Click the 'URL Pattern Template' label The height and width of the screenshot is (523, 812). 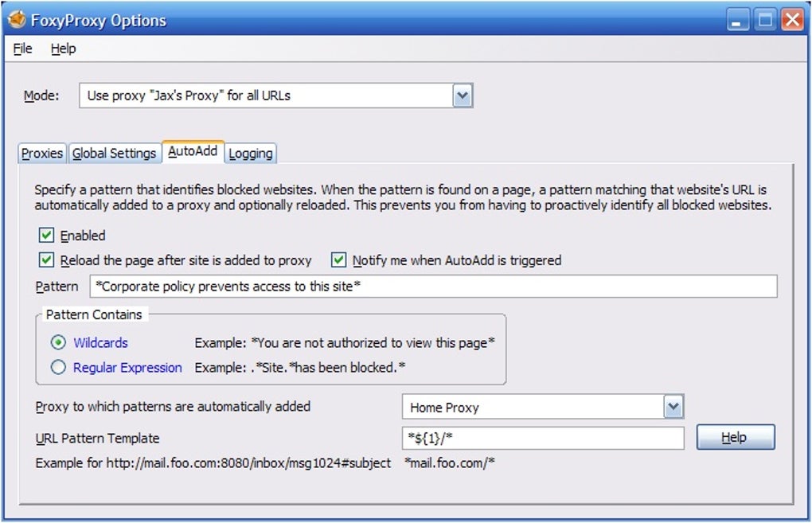pos(97,438)
